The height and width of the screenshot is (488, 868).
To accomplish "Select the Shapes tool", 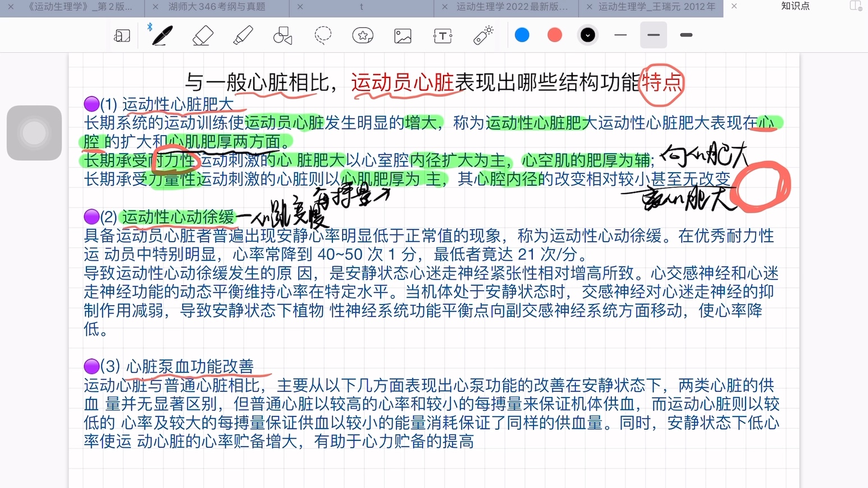I will (x=282, y=35).
